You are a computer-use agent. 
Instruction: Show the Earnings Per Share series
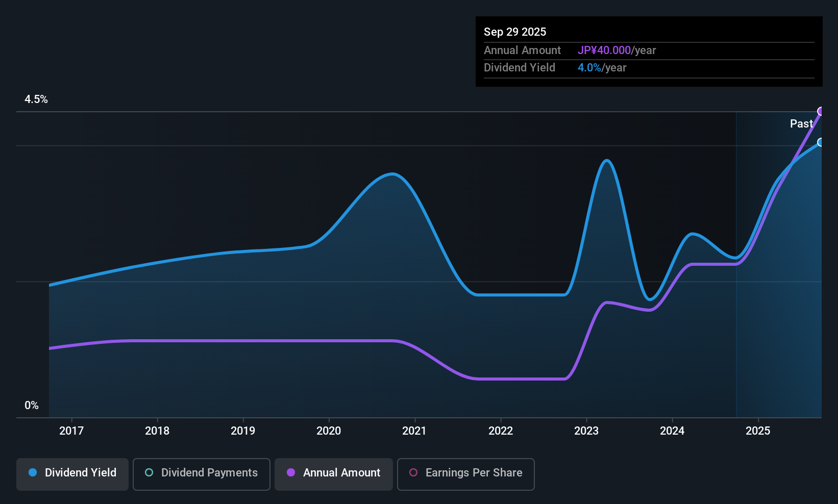click(466, 474)
